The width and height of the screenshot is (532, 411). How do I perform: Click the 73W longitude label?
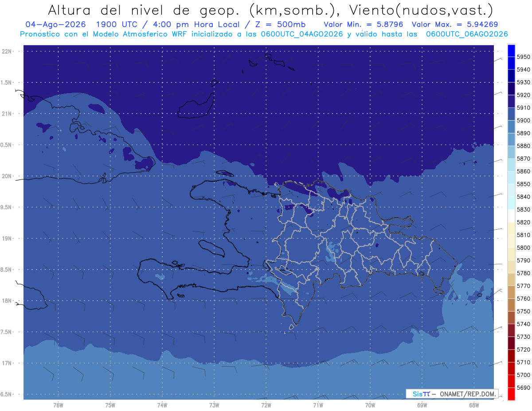click(214, 405)
